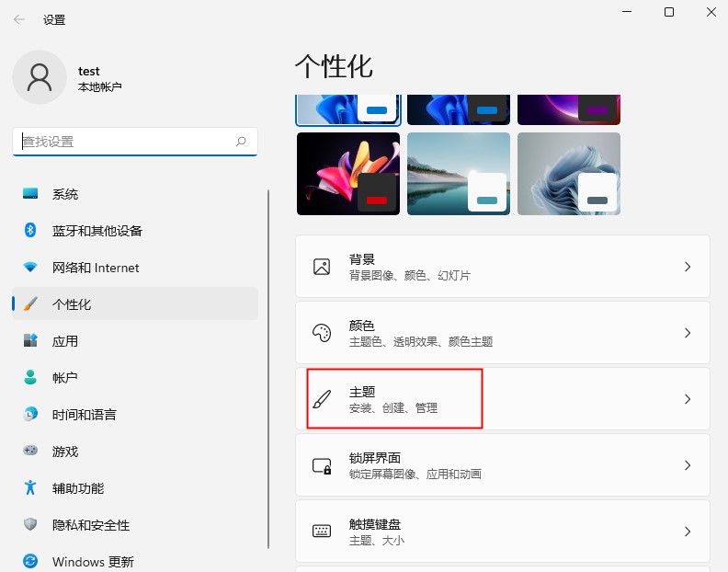The height and width of the screenshot is (572, 728).
Task: Click the 查找设置 search field
Action: tap(134, 142)
